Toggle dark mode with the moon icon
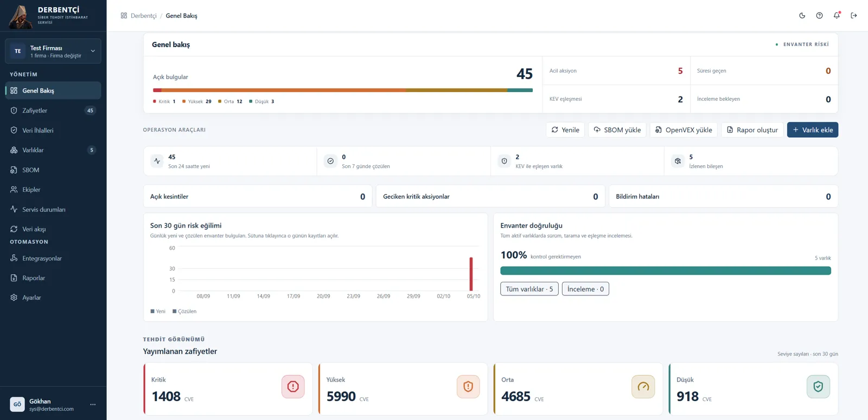Viewport: 868px width, 420px height. (x=802, y=16)
